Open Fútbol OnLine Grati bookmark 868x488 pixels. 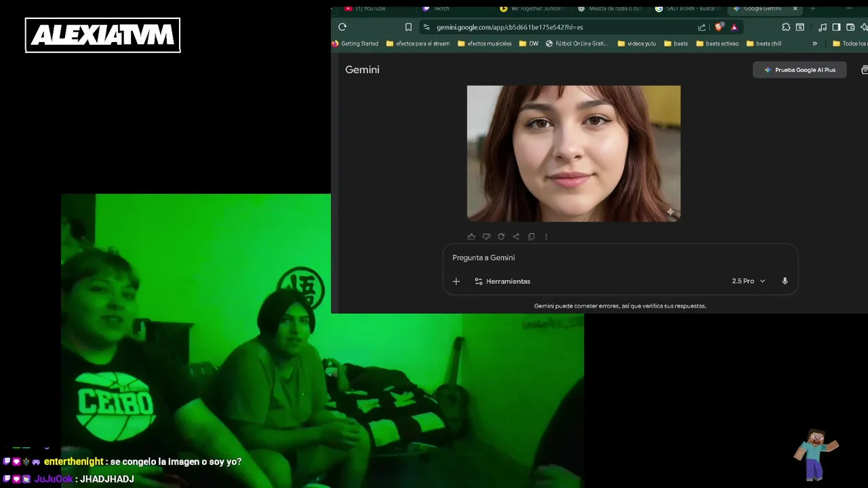coord(577,43)
